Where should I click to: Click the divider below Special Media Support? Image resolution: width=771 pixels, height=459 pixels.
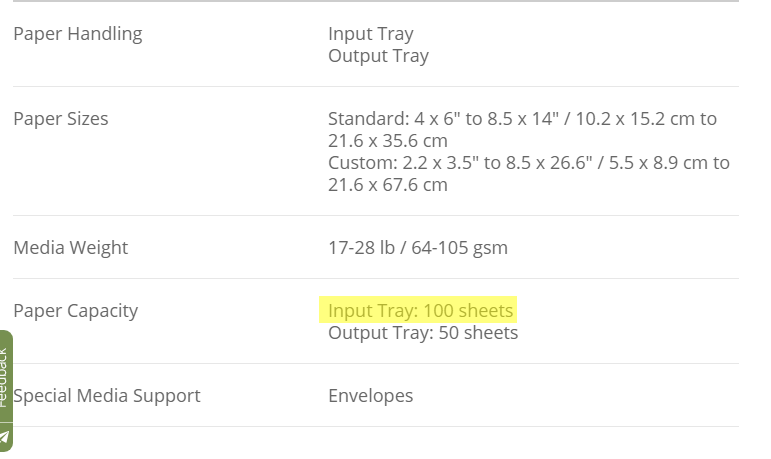[376, 427]
